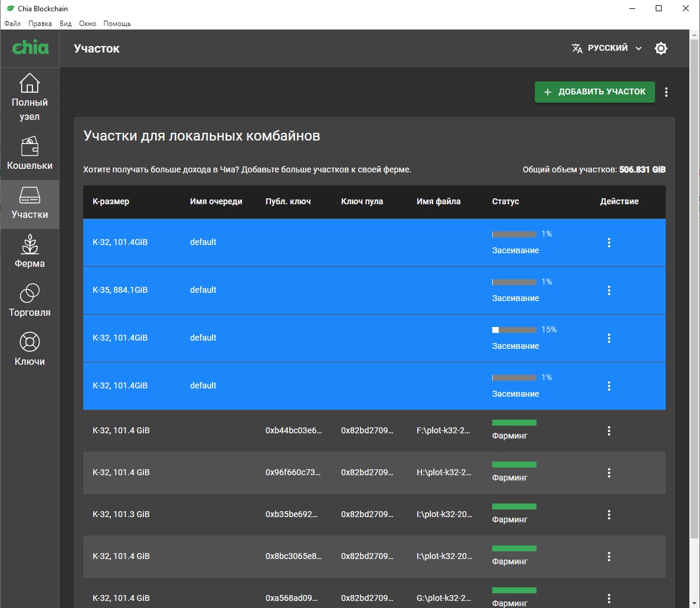Screen dimensions: 700x608
Task: Click К-размер column header
Action: pyautogui.click(x=111, y=201)
